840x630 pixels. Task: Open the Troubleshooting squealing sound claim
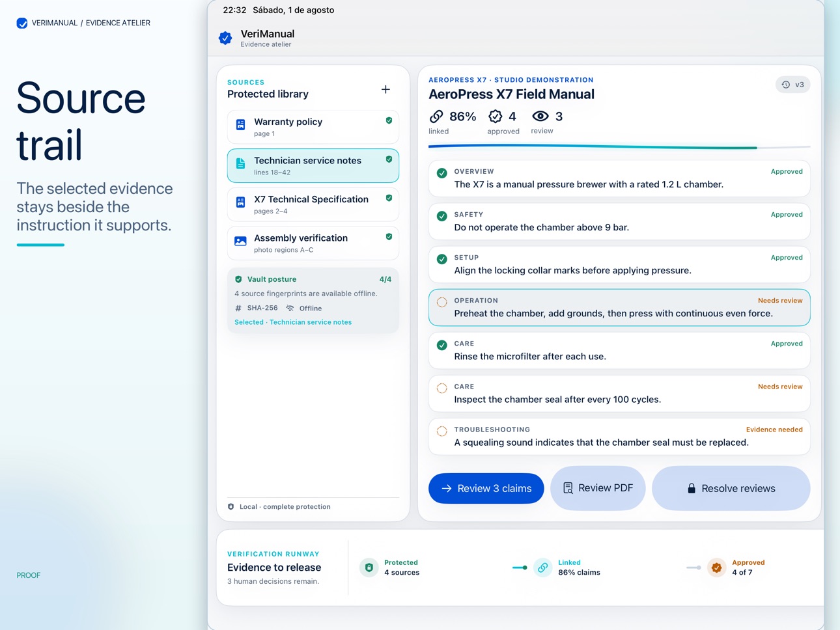pyautogui.click(x=619, y=436)
